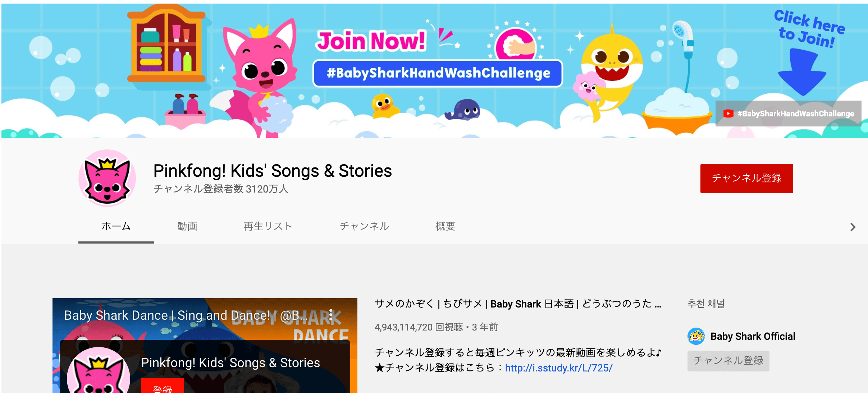Viewport: 868px width, 393px height.
Task: Play the Baby Shark Dance featured video
Action: (205, 346)
